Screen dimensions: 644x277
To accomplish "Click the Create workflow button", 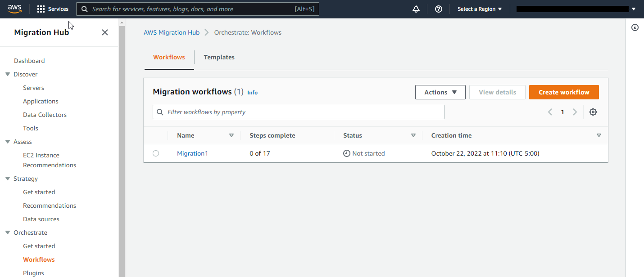I will pos(564,92).
